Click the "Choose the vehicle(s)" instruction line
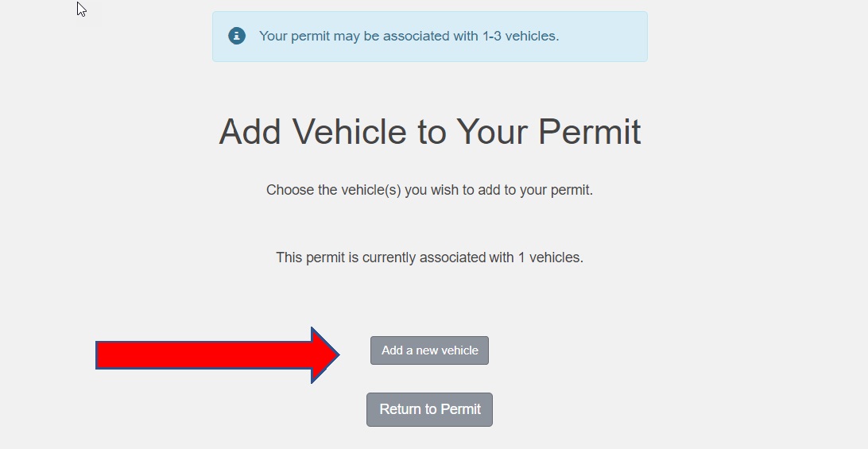The image size is (868, 449). click(429, 190)
